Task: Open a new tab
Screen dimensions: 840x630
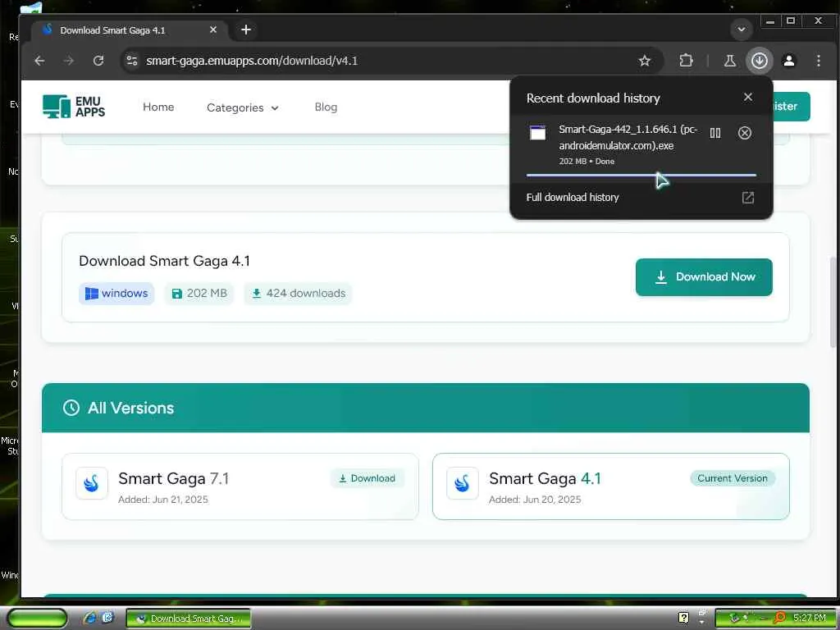Action: (246, 30)
